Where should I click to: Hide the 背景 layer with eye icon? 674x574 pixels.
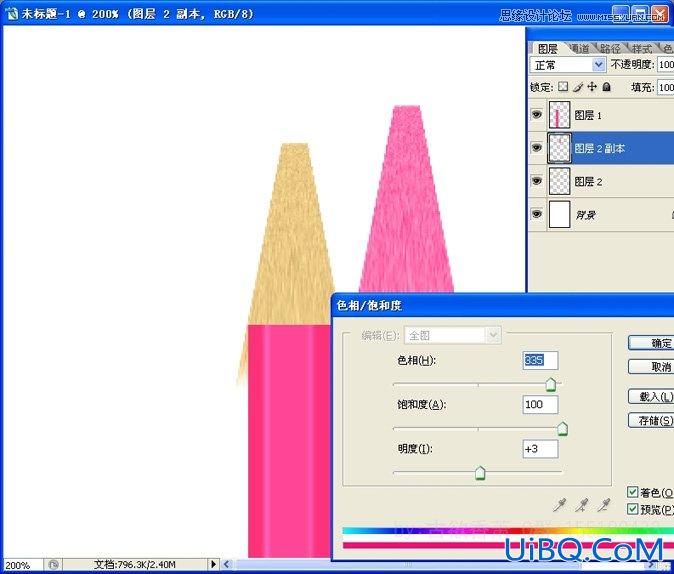tap(536, 214)
